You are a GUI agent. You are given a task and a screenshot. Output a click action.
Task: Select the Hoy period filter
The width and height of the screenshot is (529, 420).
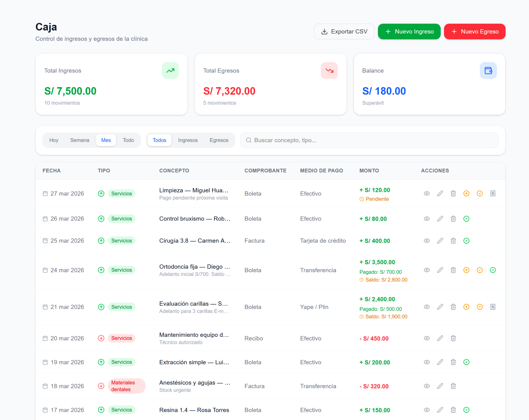pos(54,140)
